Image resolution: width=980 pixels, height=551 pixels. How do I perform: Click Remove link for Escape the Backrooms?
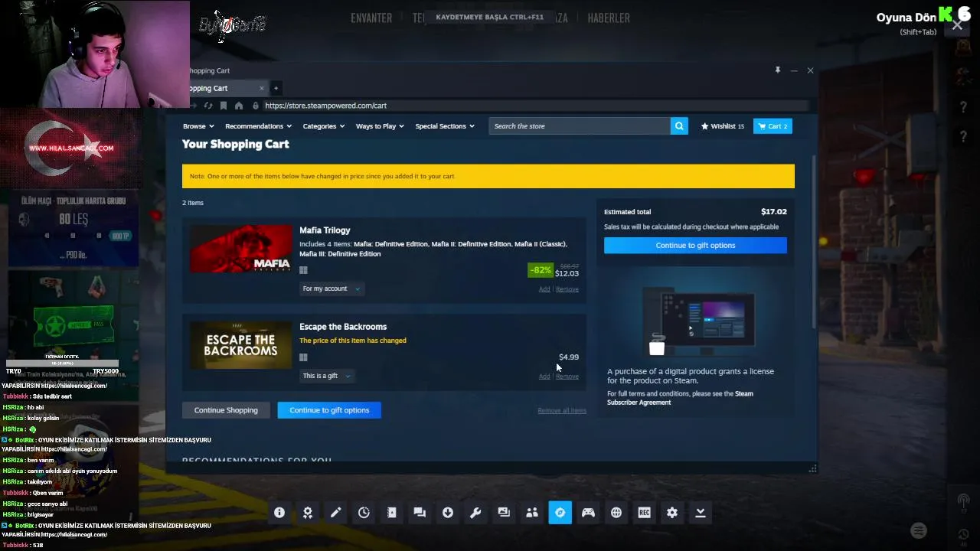tap(567, 377)
